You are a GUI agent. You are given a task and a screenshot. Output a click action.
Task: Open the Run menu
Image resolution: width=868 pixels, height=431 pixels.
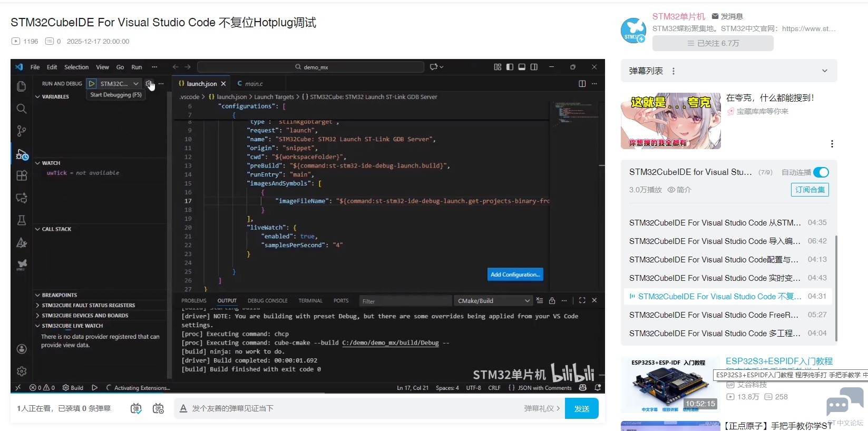click(x=136, y=67)
